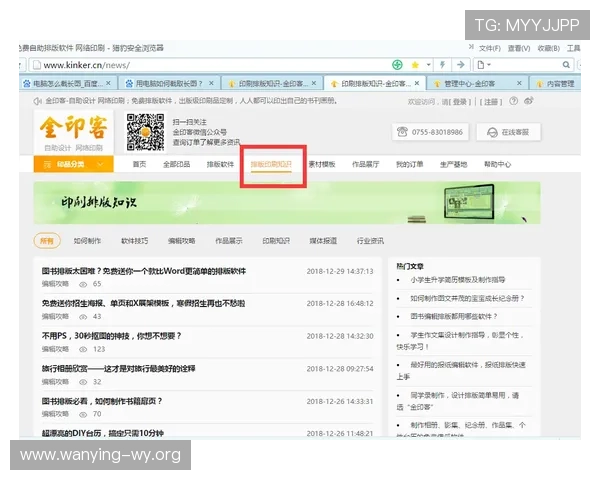This screenshot has width=600, height=480.
Task: Click the eye views icon showing 123
Action: (x=83, y=349)
